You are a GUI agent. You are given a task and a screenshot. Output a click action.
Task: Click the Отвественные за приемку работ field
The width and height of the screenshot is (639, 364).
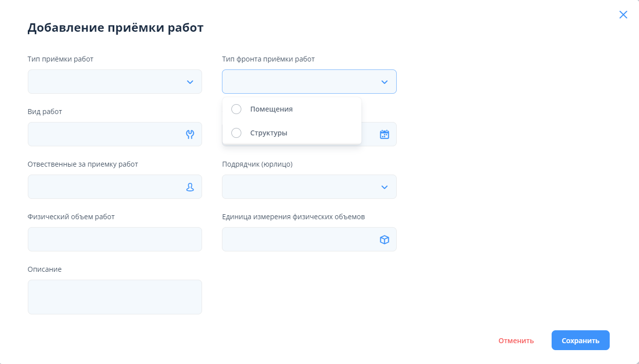(x=105, y=187)
